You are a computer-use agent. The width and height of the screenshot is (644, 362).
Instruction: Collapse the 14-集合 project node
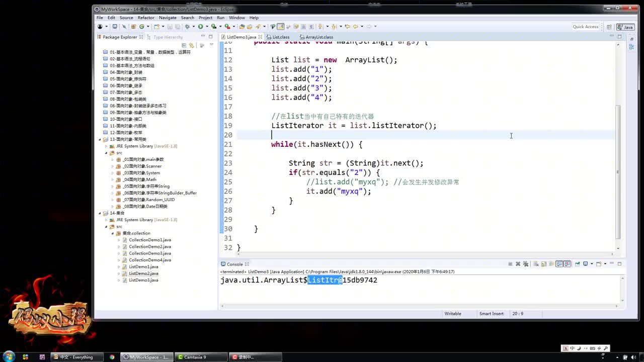[x=100, y=213]
